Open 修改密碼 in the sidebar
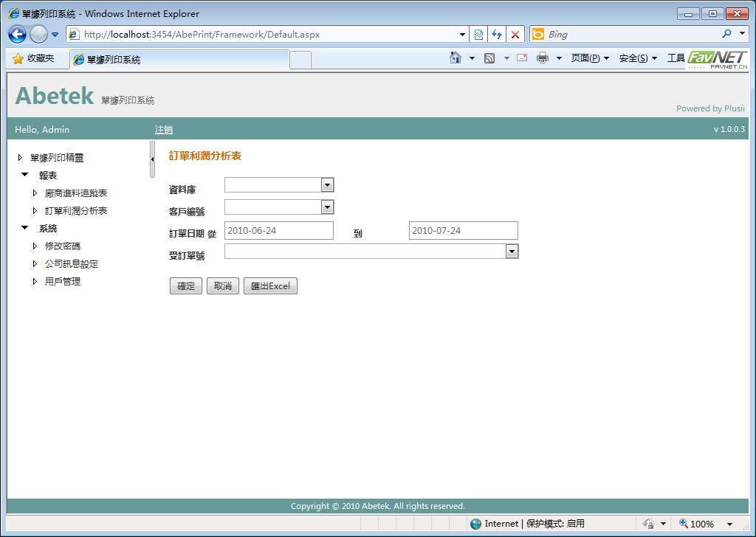This screenshot has height=537, width=756. pyautogui.click(x=62, y=246)
